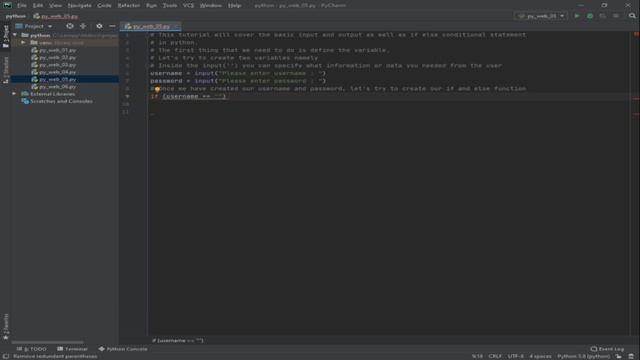Click the Project panel horizontal scrollbar

click(47, 342)
